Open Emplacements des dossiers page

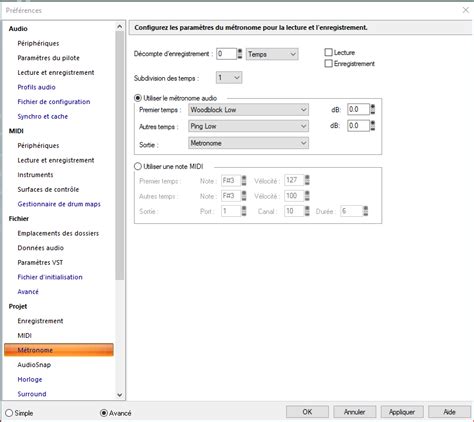58,233
